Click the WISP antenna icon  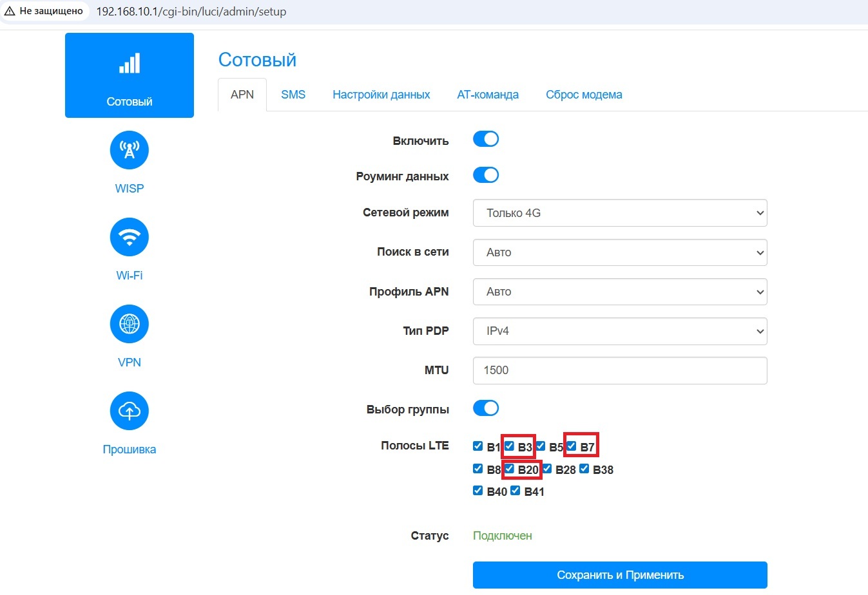[130, 150]
